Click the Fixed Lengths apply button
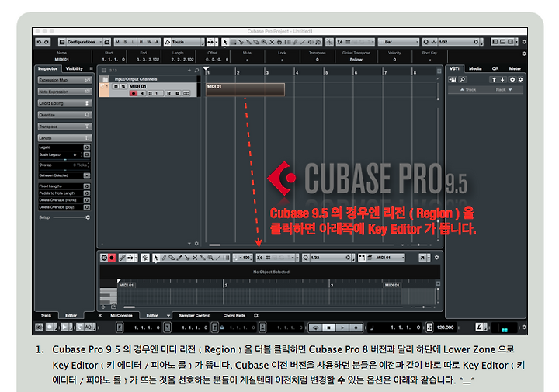 coord(87,186)
